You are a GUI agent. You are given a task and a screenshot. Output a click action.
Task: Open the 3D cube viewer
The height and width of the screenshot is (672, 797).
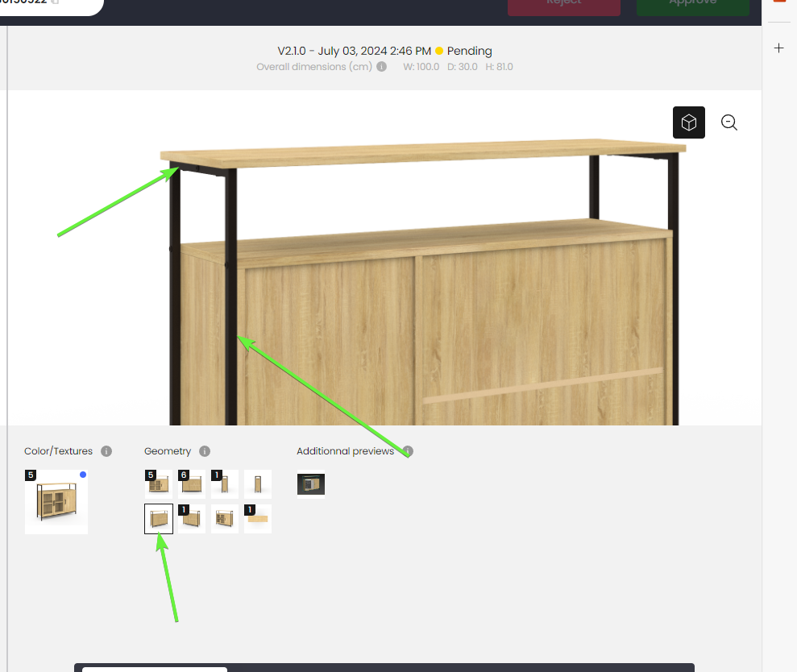689,122
